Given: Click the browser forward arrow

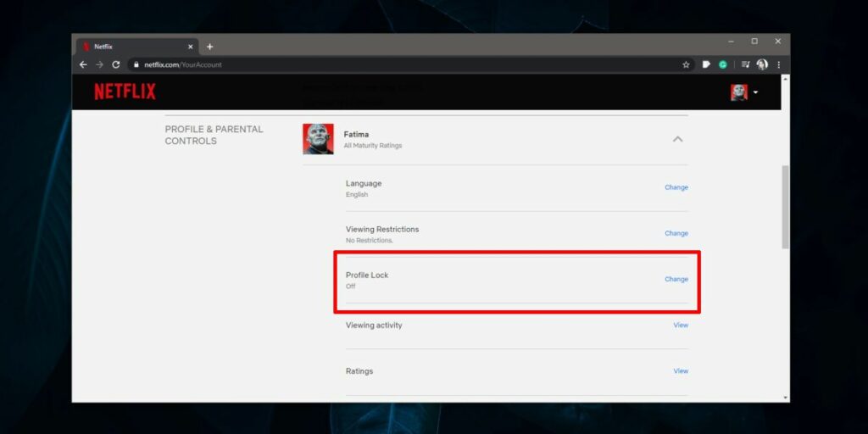Looking at the screenshot, I should pos(100,64).
